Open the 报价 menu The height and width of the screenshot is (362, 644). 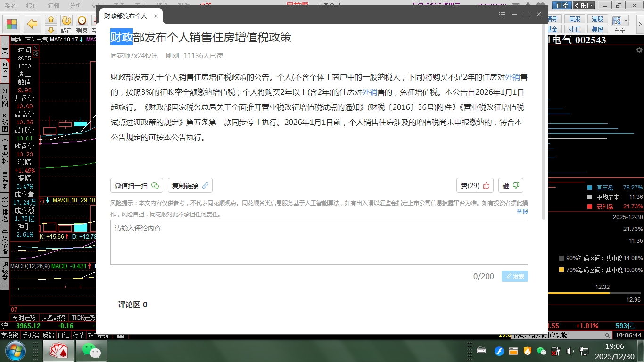tap(32, 6)
